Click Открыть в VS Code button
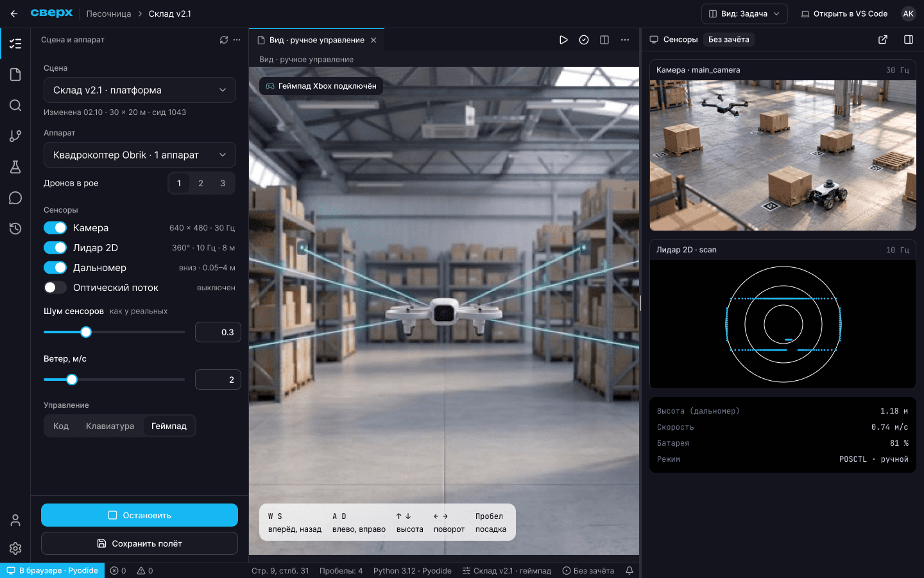Viewport: 924px width, 578px height. [844, 13]
